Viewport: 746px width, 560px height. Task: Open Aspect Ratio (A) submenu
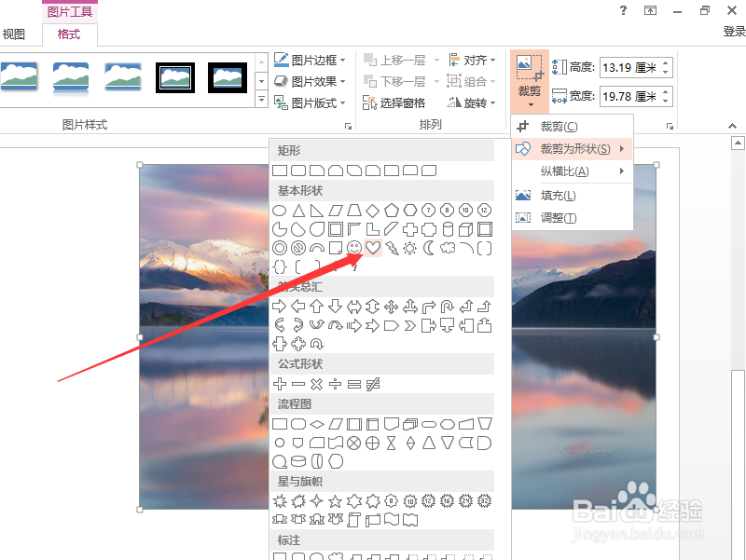point(573,171)
